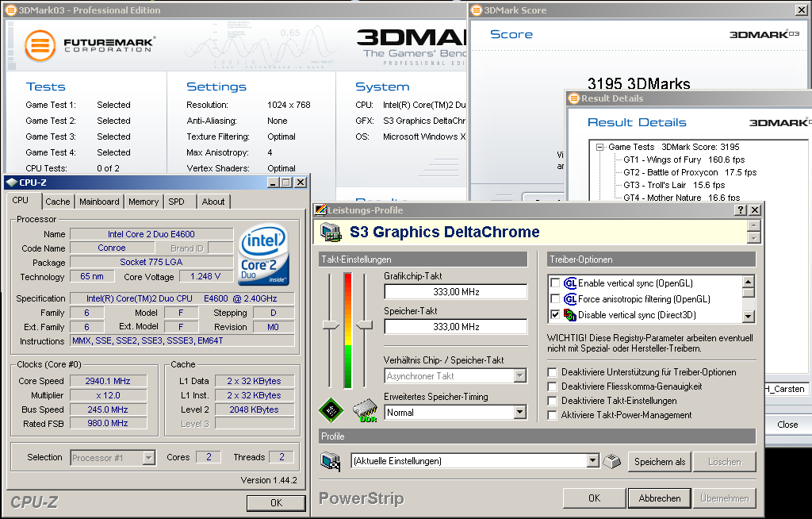This screenshot has width=812, height=519.
Task: Enable Aktiviere Takt-Power-Management
Action: click(552, 415)
